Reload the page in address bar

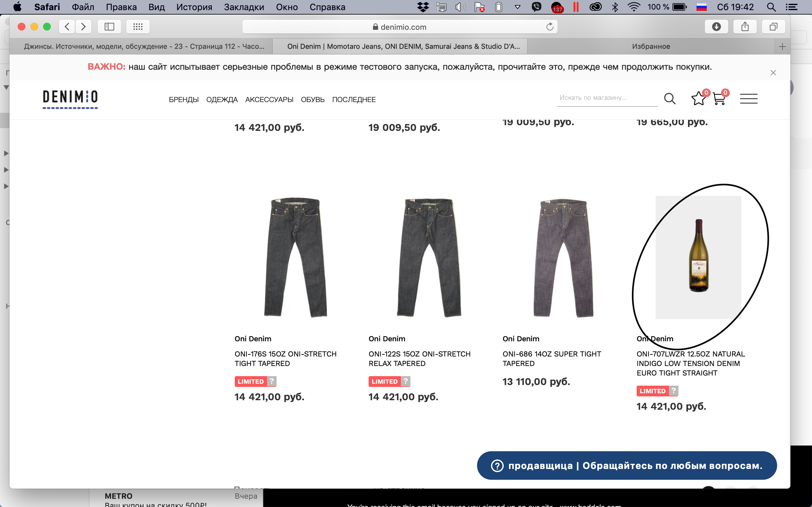click(x=550, y=27)
